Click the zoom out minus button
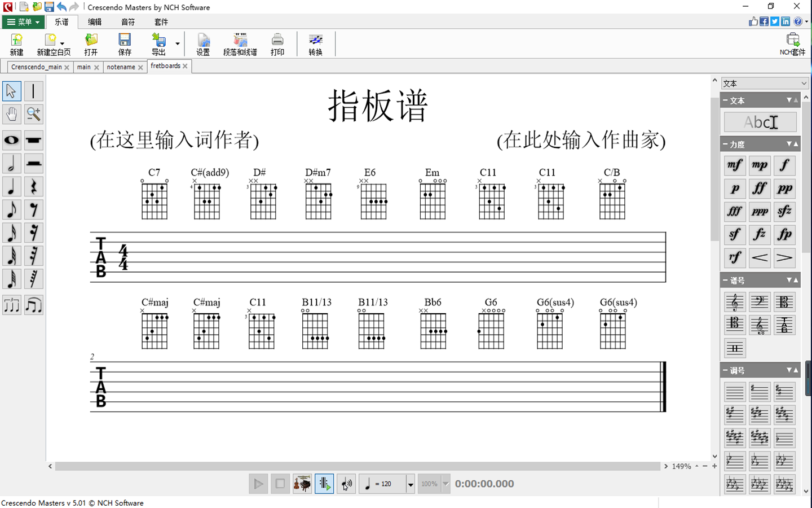 click(x=705, y=466)
